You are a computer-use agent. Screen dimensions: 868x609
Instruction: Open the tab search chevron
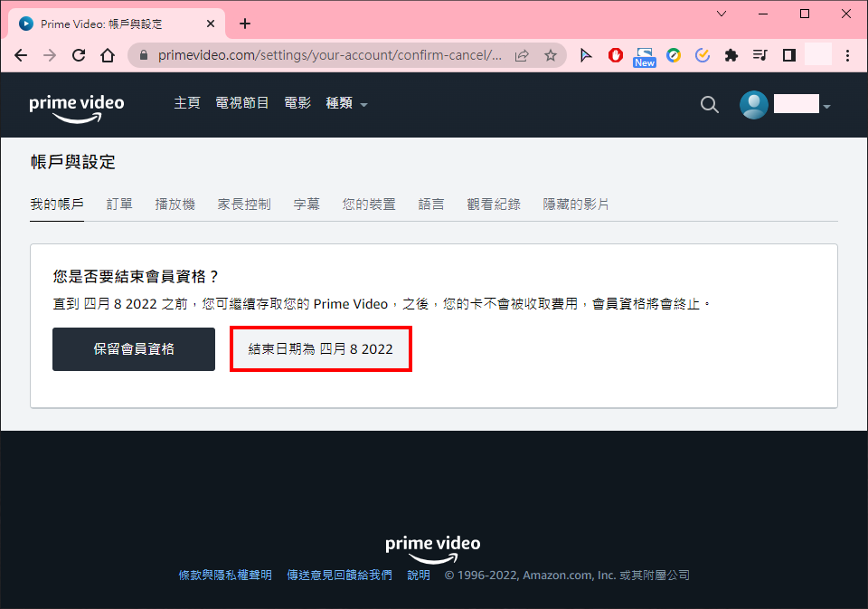[x=722, y=14]
